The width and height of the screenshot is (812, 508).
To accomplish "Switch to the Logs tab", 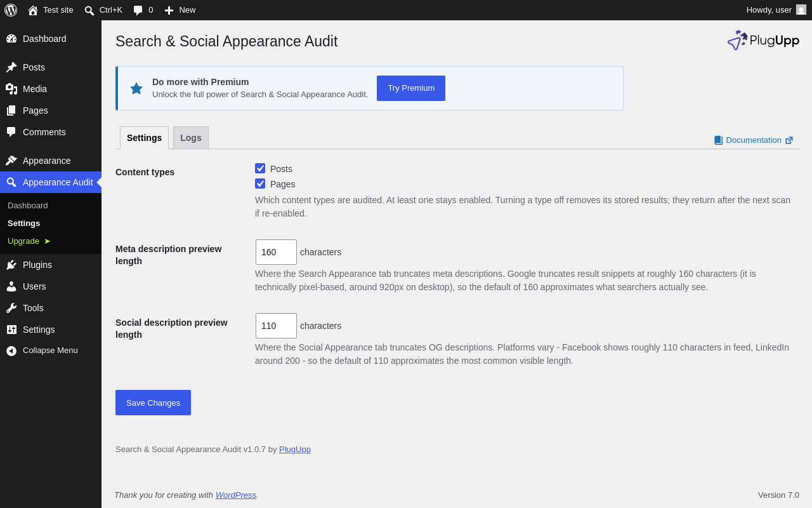I will coord(191,138).
